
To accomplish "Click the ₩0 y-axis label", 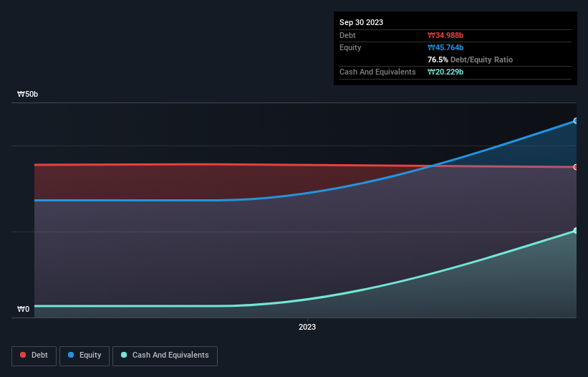I will (x=23, y=309).
